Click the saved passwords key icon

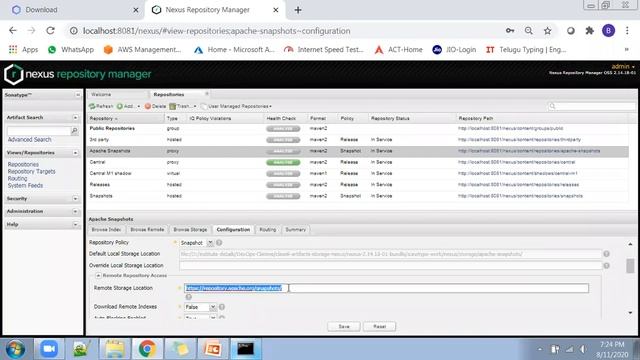[x=510, y=31]
